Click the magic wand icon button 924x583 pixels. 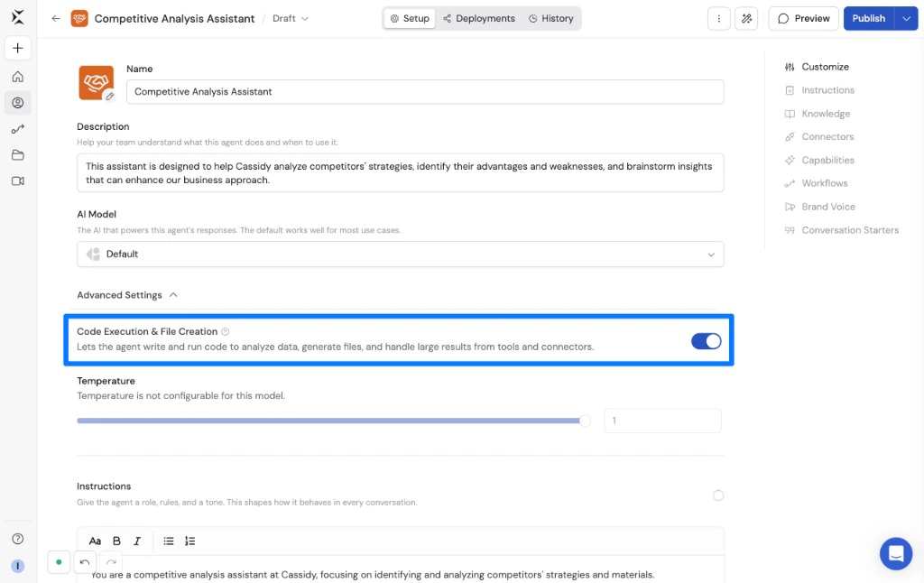pyautogui.click(x=746, y=18)
